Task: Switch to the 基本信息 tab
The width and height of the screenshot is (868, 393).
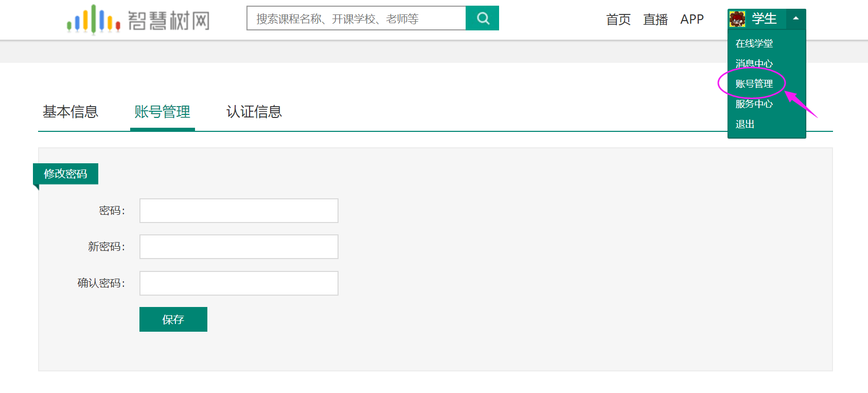Action: point(70,112)
